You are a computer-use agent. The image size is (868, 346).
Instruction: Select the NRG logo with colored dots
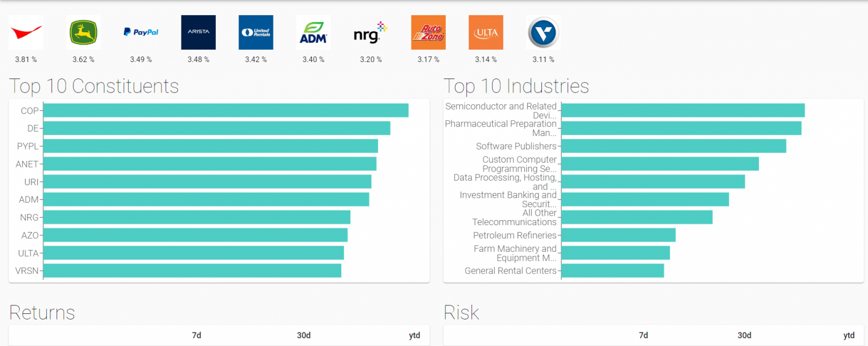tap(370, 32)
